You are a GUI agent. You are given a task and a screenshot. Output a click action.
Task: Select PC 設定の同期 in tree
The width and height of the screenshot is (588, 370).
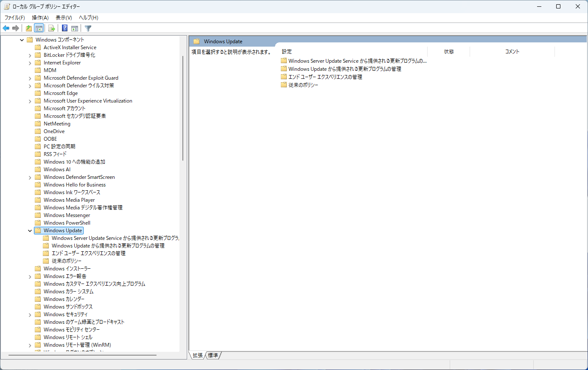pyautogui.click(x=59, y=147)
